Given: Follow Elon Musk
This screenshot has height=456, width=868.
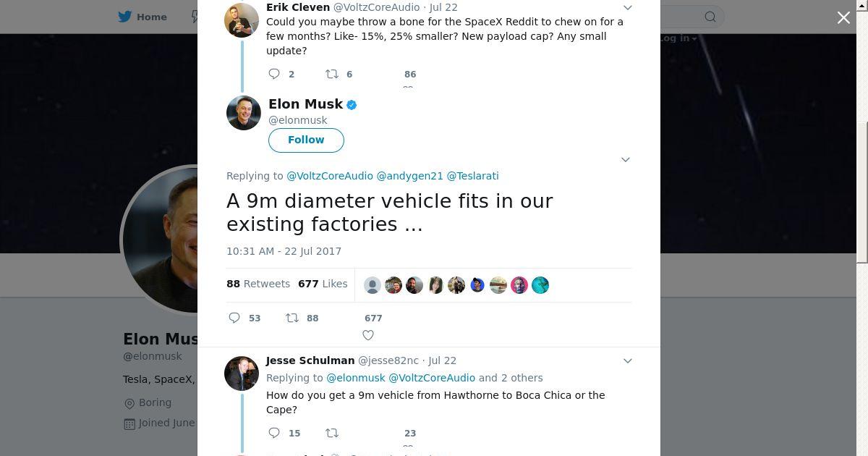Looking at the screenshot, I should 306,140.
